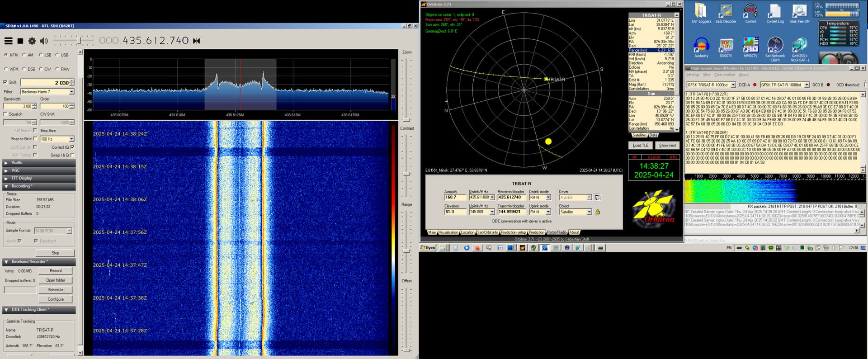Click the Show next button
868x359 pixels.
(x=667, y=145)
